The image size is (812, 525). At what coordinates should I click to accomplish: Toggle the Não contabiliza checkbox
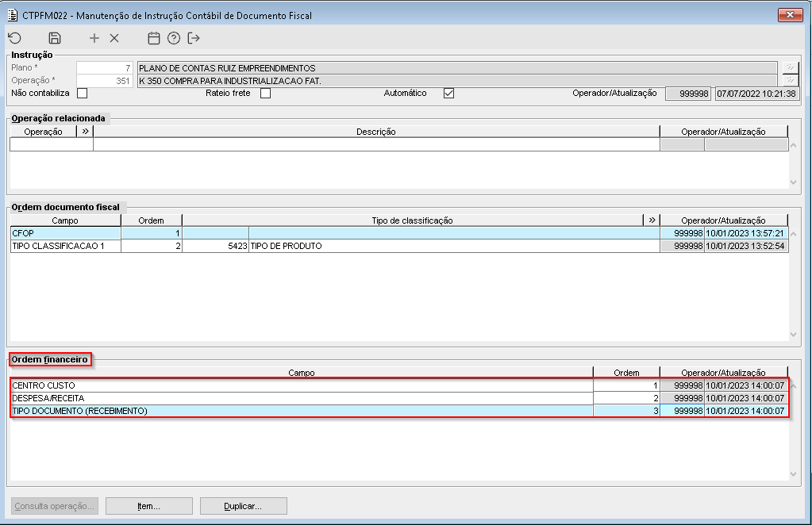(82, 93)
